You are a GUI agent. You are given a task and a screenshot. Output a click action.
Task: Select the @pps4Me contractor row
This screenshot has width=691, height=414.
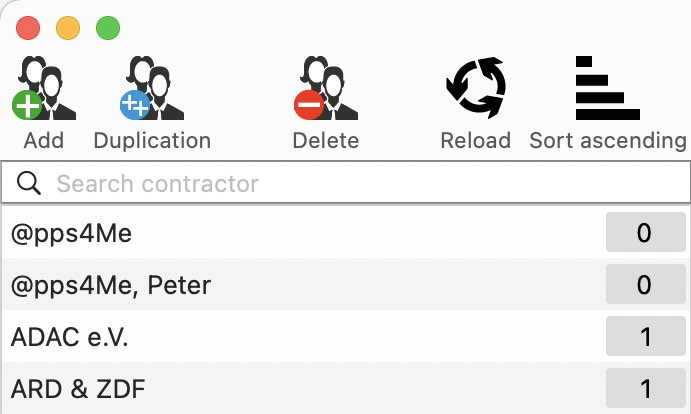coord(346,232)
